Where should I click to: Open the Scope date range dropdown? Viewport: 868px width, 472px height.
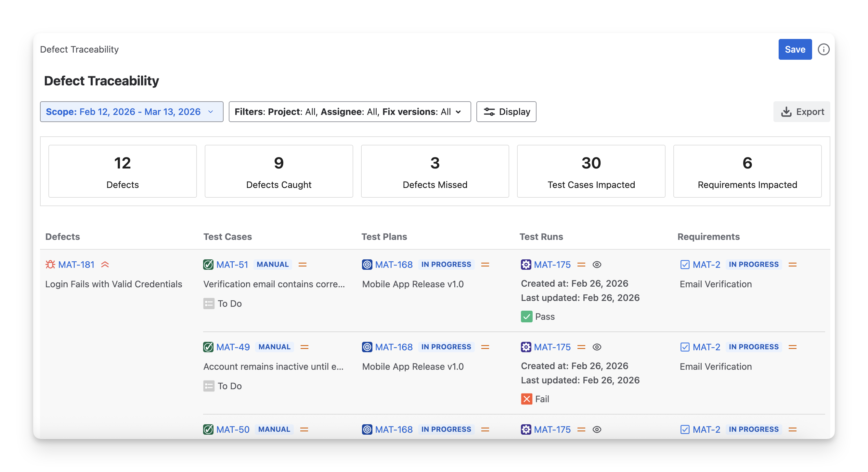[131, 112]
